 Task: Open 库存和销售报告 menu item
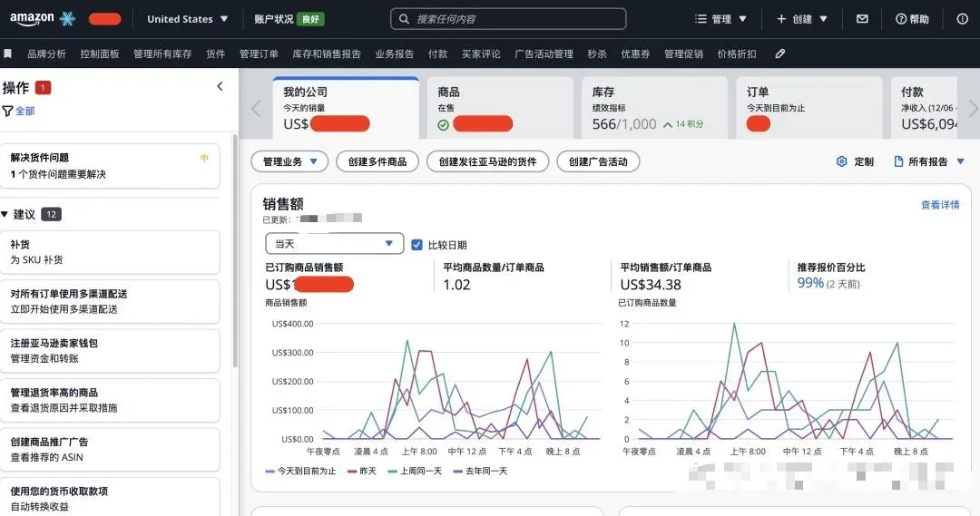[x=327, y=54]
